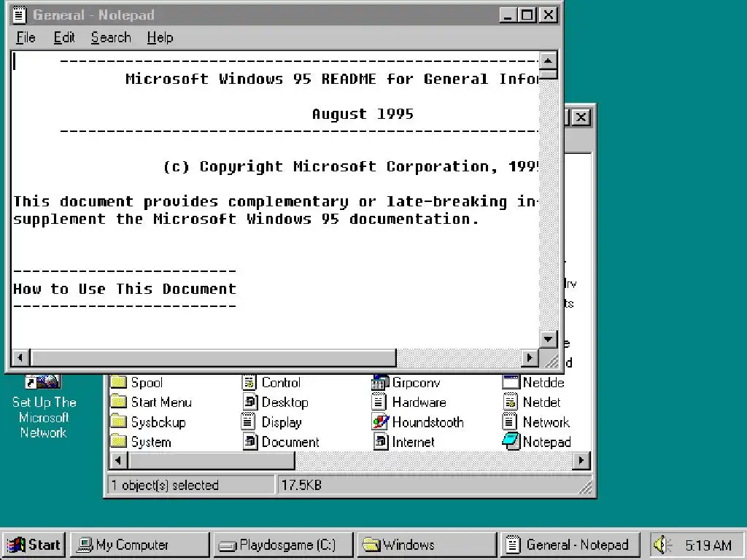Select the Hardware text file icon
Image resolution: width=747 pixels, height=560 pixels.
coord(379,402)
